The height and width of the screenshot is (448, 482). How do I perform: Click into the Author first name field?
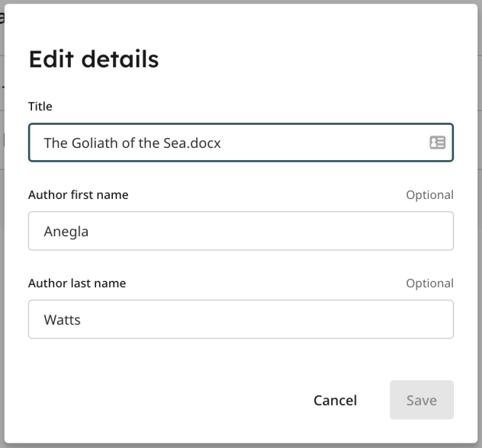(x=241, y=231)
